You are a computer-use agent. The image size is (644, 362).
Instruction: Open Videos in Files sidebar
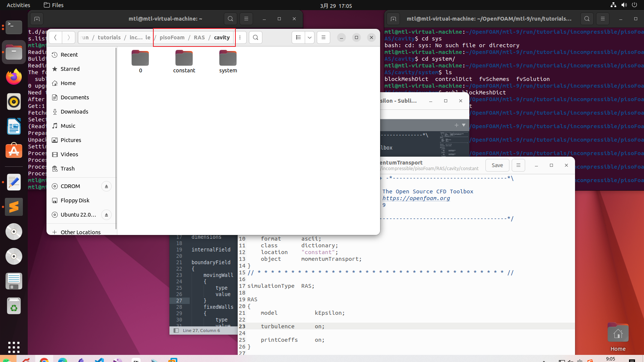82,154
